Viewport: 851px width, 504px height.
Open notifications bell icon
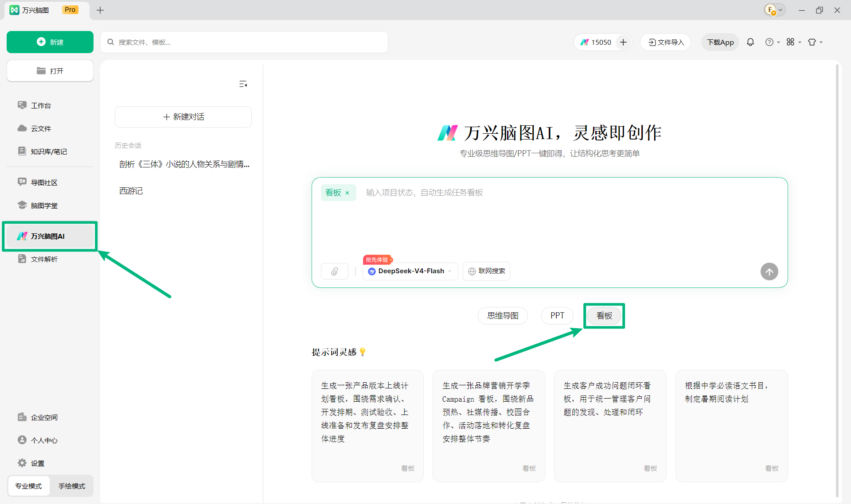750,42
